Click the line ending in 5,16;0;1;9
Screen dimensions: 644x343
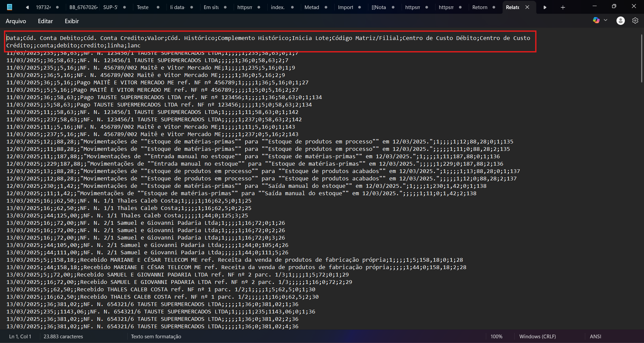coord(151,68)
